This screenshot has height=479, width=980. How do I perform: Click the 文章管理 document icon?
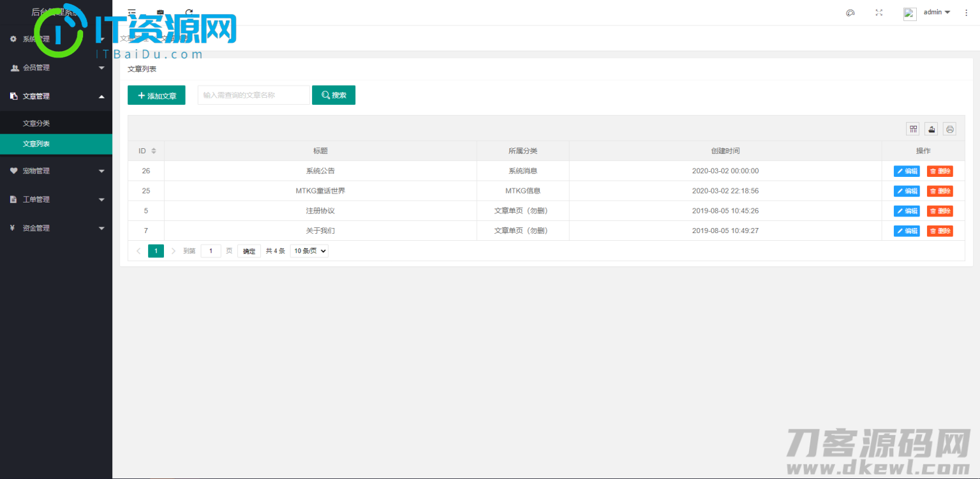[x=14, y=96]
